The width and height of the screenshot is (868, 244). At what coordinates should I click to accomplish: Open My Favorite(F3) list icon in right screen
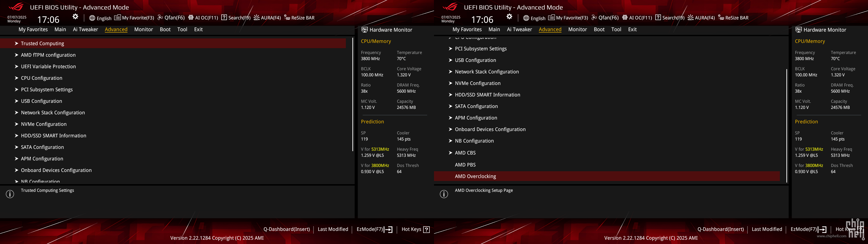551,18
